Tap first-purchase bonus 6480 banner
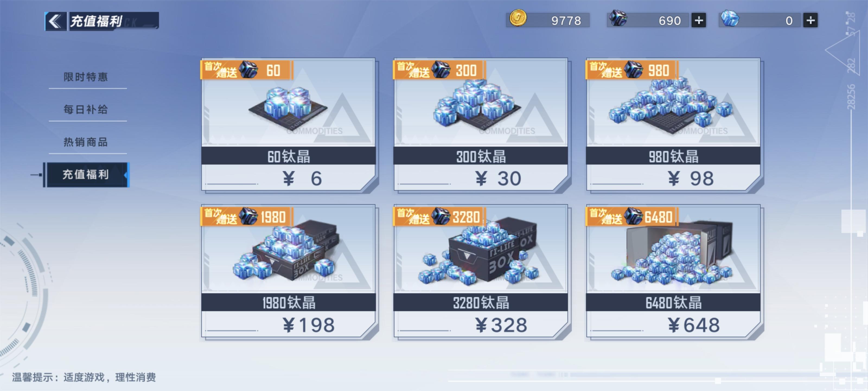 [632, 217]
